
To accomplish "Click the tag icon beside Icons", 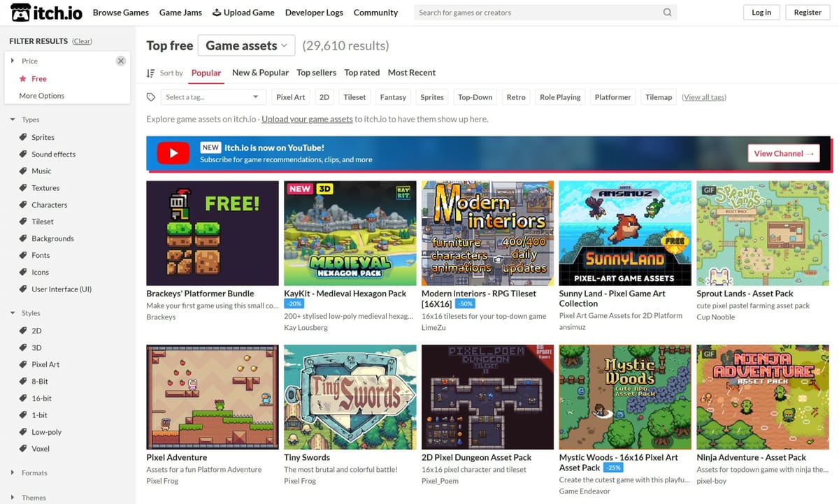I will [x=23, y=272].
